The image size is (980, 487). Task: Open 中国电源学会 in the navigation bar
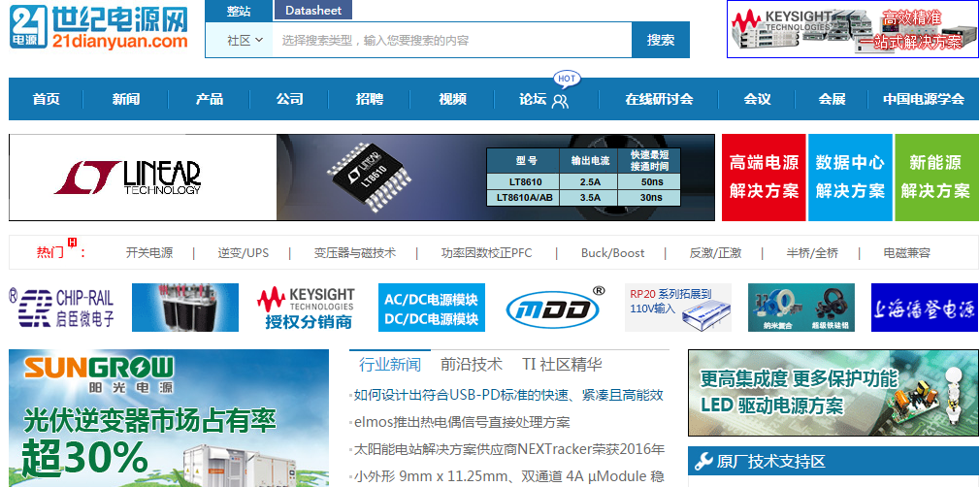(923, 99)
